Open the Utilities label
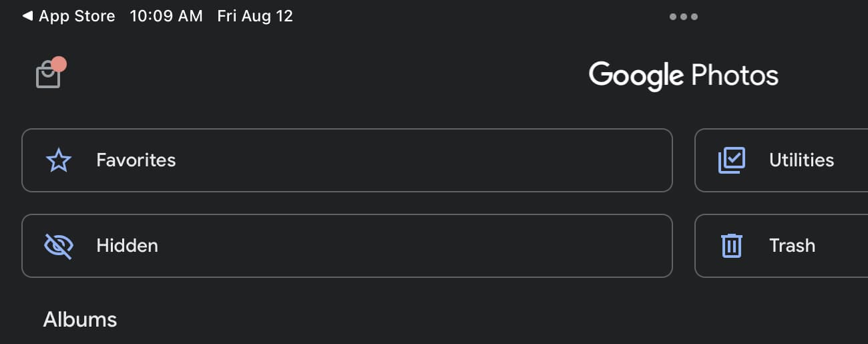The width and height of the screenshot is (868, 344). (x=801, y=160)
